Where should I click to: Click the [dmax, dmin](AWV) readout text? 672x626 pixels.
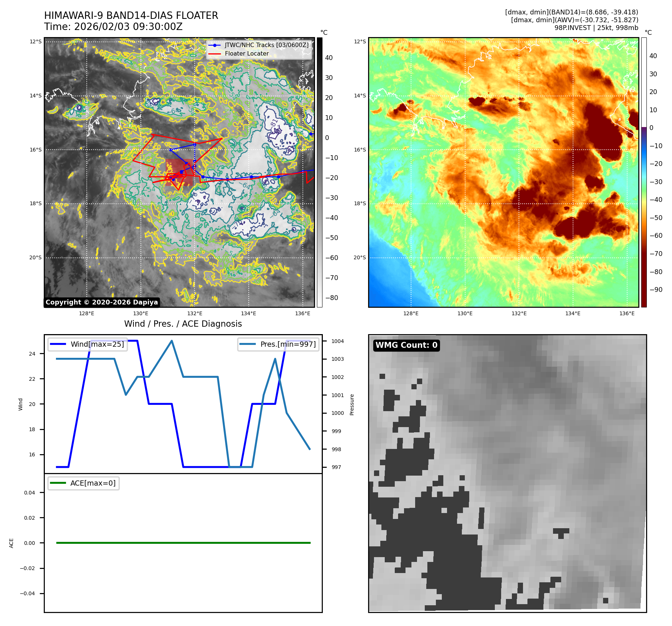pyautogui.click(x=574, y=20)
